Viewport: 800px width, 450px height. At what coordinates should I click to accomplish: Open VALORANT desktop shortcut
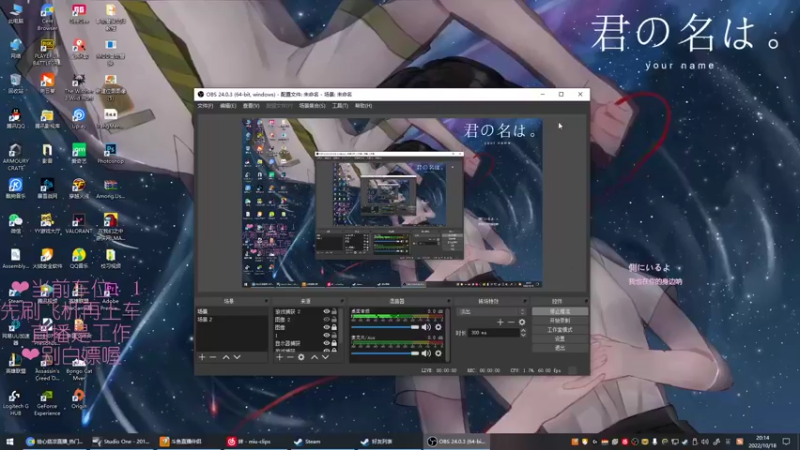coord(79,223)
